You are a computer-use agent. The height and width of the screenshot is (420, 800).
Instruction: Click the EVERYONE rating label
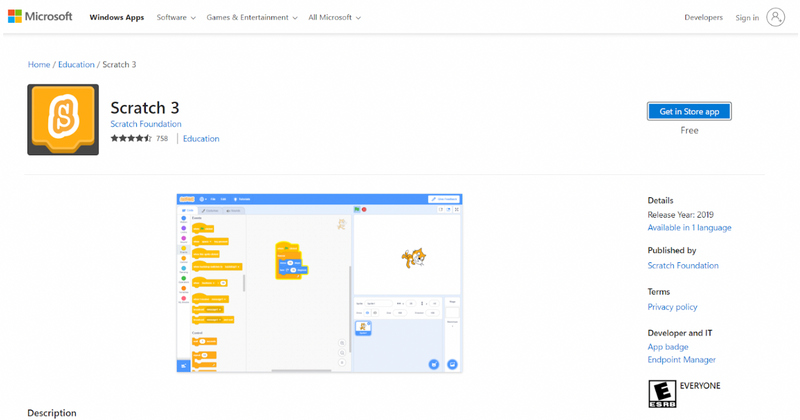coord(700,386)
